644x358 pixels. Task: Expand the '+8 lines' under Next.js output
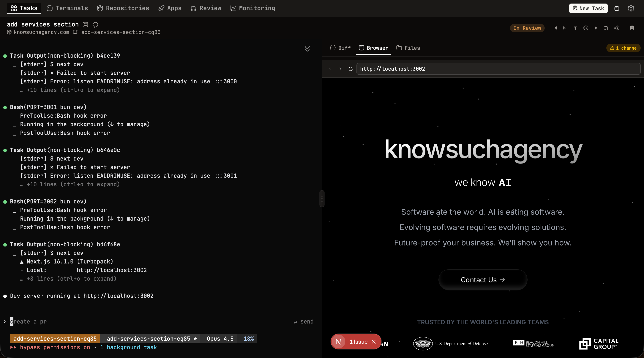point(68,279)
